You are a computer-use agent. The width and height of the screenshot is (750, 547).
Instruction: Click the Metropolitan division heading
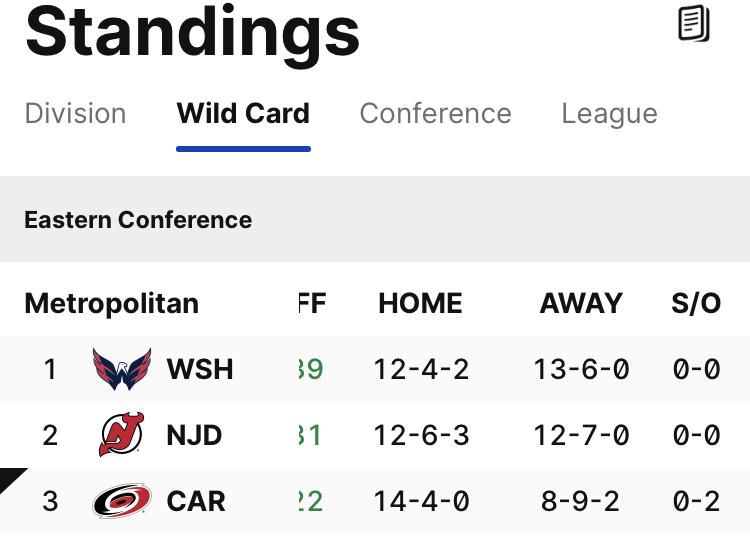click(111, 304)
